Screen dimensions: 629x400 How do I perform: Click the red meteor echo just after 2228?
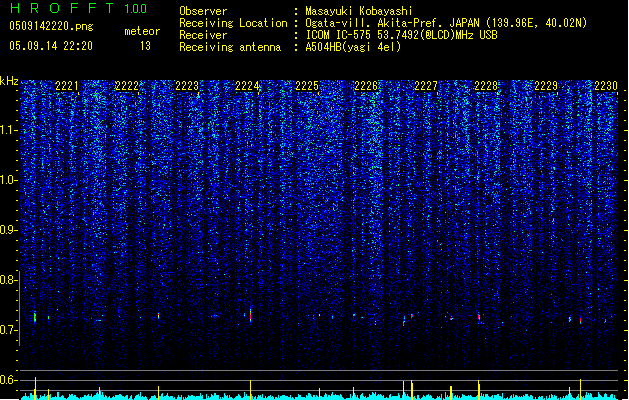click(479, 317)
